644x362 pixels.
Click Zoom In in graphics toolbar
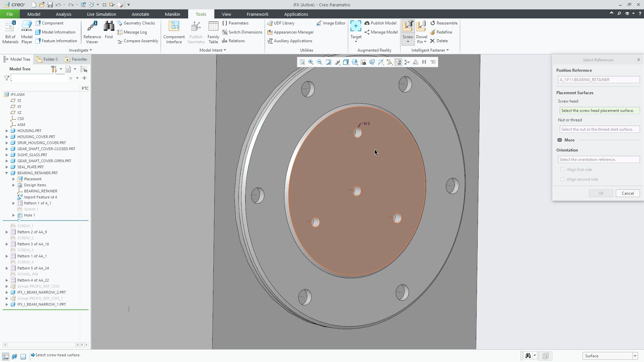[311, 62]
